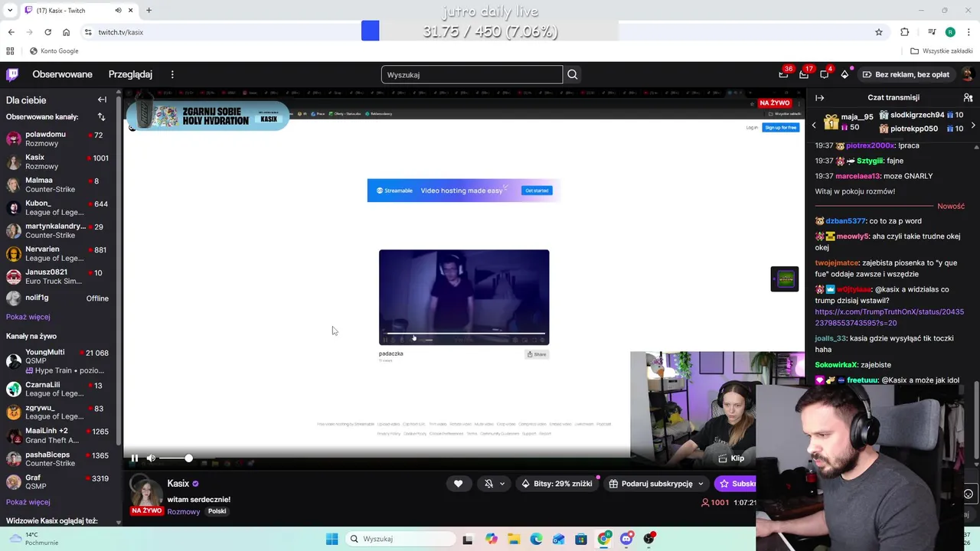
Task: Open weather widget 14°C Pochmurnie
Action: [33, 539]
